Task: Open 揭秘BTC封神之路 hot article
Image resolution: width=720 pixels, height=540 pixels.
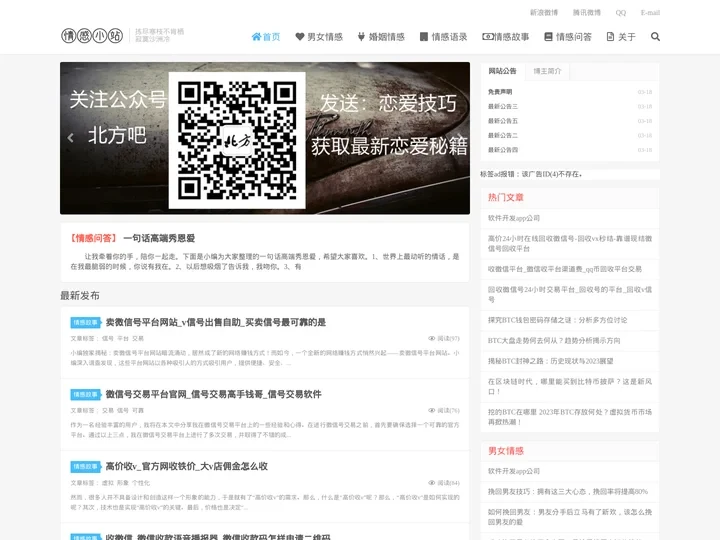Action: [x=551, y=361]
